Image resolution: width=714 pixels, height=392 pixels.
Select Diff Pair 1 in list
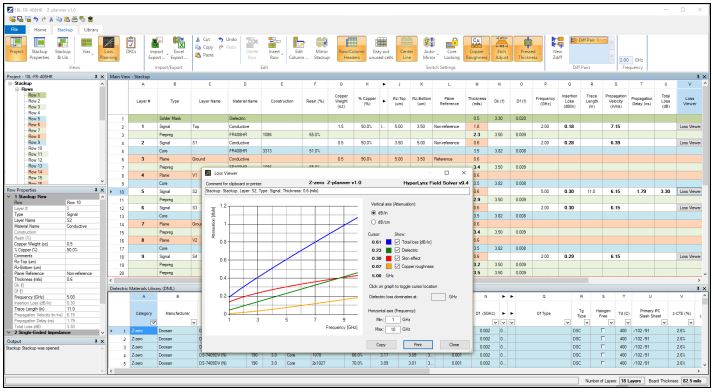tap(589, 41)
